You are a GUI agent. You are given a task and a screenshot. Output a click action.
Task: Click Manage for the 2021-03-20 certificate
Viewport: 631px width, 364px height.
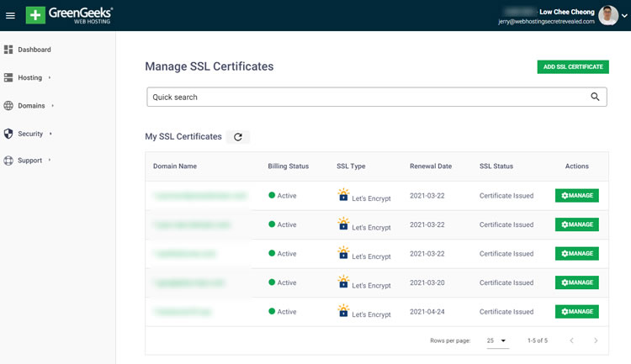576,282
